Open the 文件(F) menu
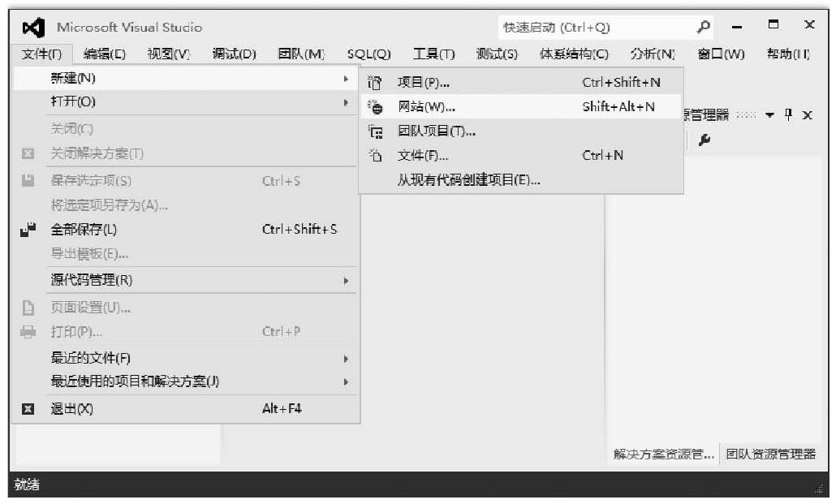836x504 pixels. 41,54
